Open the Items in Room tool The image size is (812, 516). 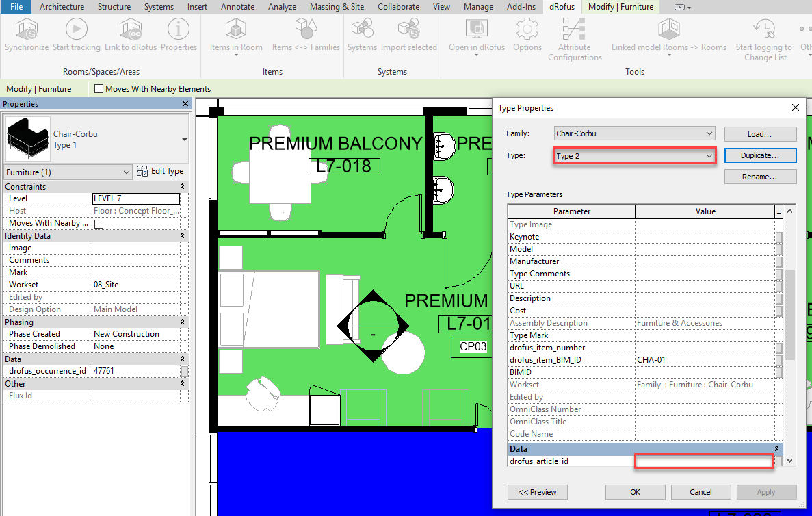[x=236, y=30]
